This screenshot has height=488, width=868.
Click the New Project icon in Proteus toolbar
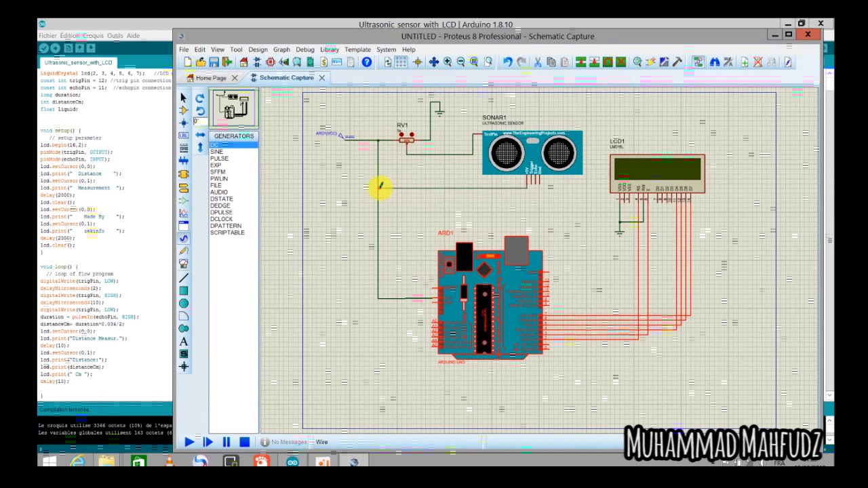188,62
